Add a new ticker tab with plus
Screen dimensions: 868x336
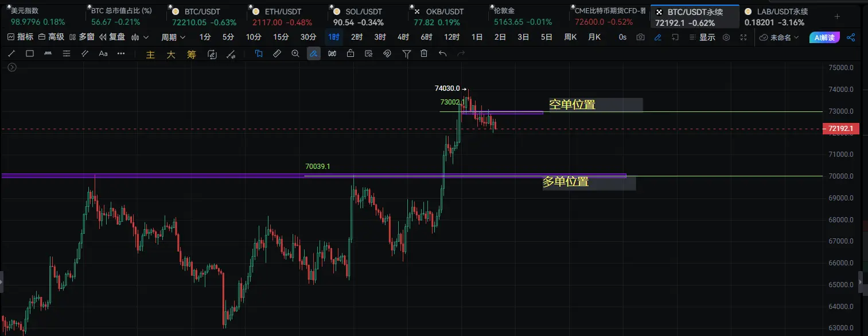[x=837, y=17]
